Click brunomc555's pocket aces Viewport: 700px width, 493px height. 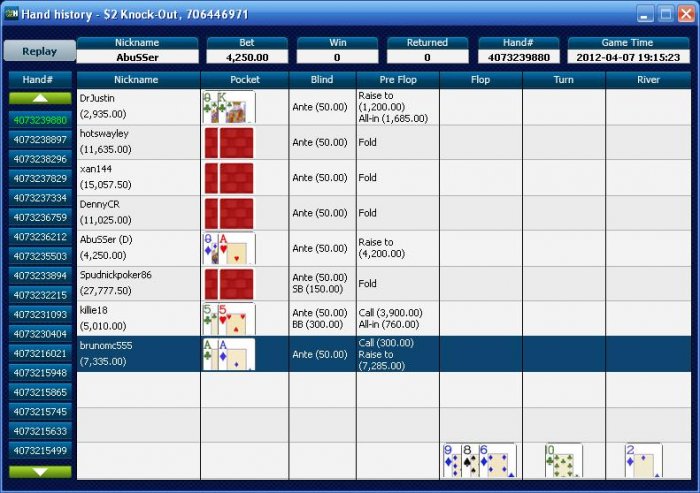tap(229, 354)
